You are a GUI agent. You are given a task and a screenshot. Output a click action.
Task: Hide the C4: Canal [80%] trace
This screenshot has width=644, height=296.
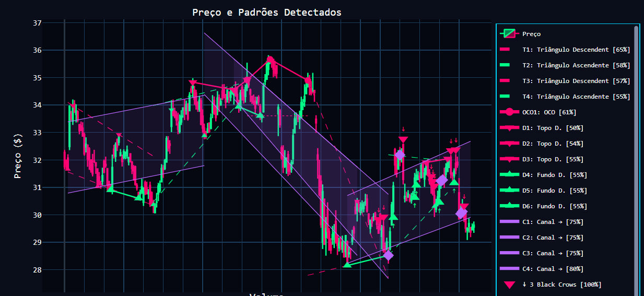(x=553, y=269)
